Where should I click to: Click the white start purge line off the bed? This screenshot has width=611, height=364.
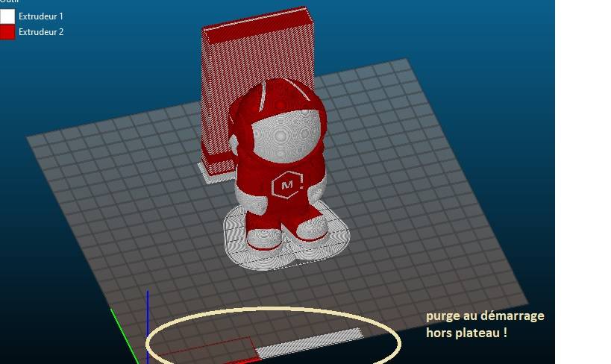click(309, 342)
